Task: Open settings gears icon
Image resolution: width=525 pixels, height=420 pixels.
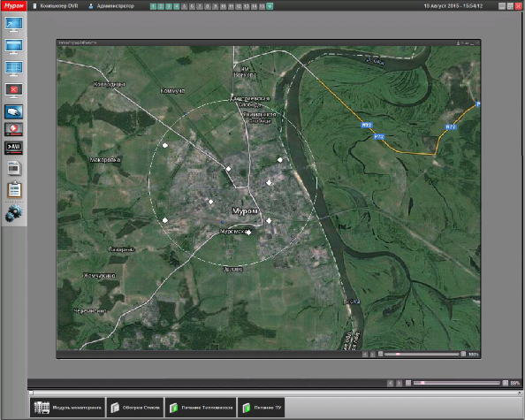Action: pos(14,213)
